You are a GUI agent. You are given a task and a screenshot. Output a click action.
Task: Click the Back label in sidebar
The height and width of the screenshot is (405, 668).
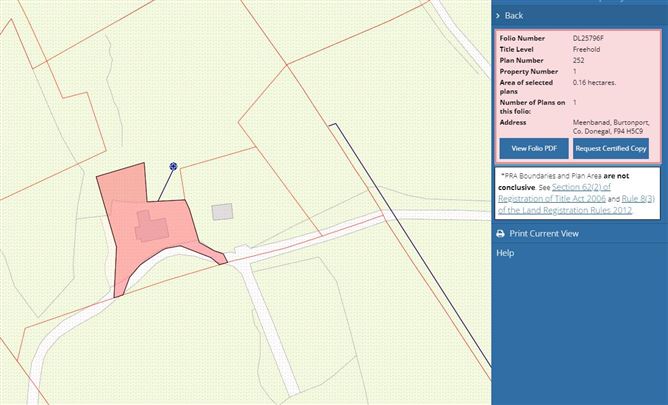click(x=514, y=16)
